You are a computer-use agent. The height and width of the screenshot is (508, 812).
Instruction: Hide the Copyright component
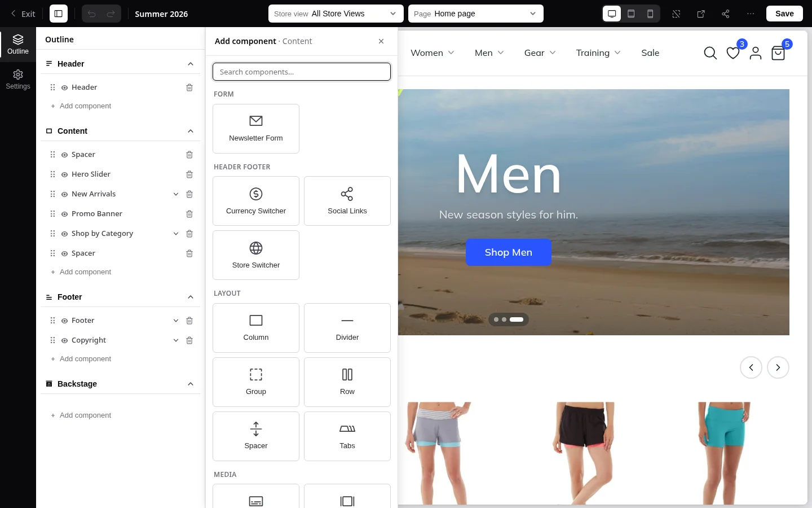(x=65, y=340)
